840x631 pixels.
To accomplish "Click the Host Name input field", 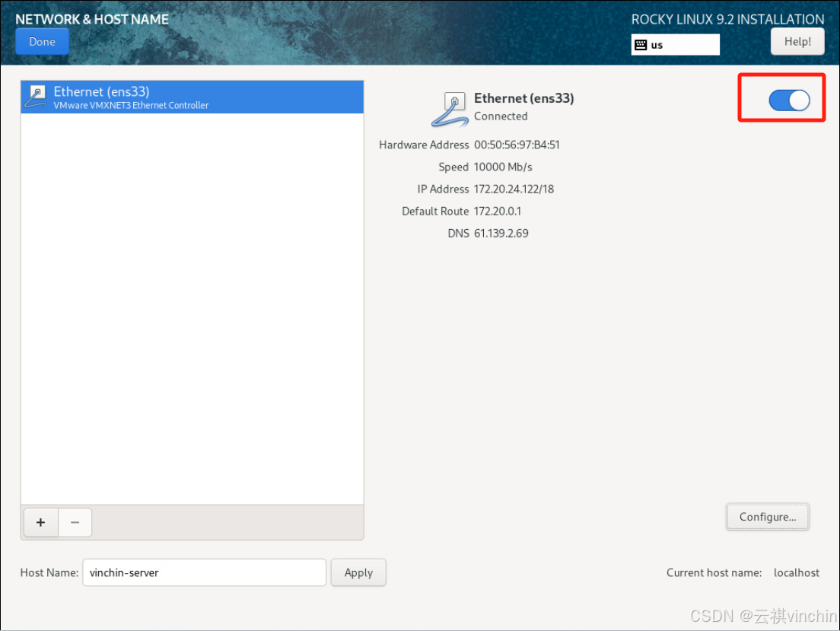I will click(204, 572).
